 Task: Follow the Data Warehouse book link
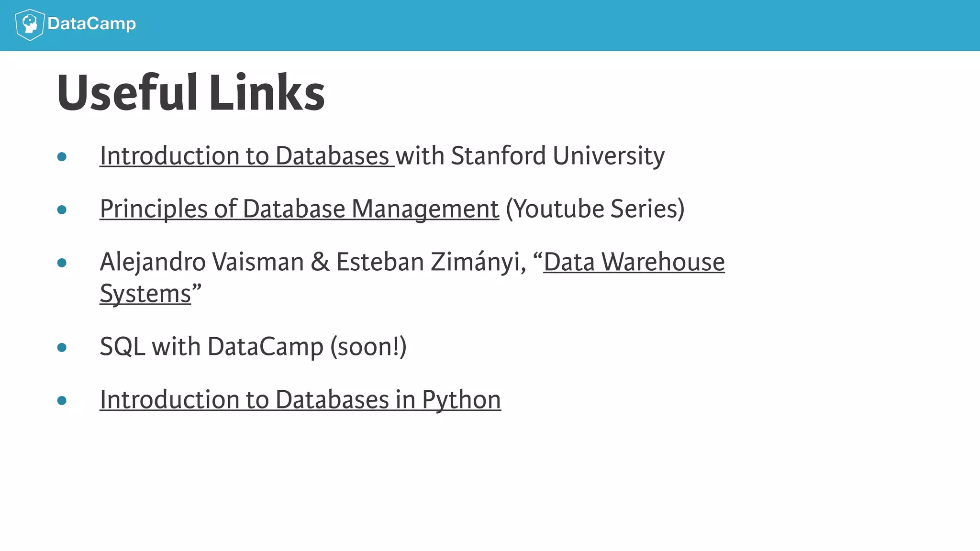tap(634, 262)
